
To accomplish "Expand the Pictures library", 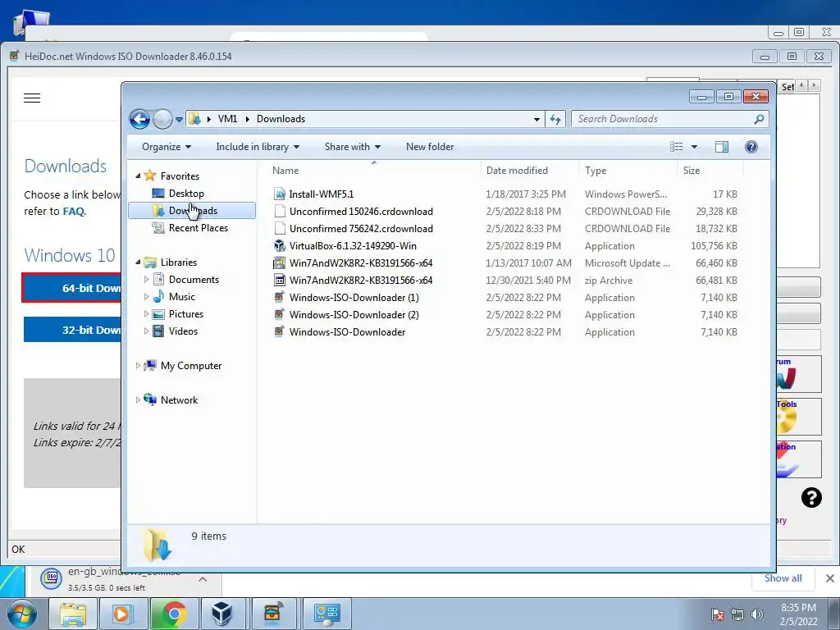I will pos(146,314).
